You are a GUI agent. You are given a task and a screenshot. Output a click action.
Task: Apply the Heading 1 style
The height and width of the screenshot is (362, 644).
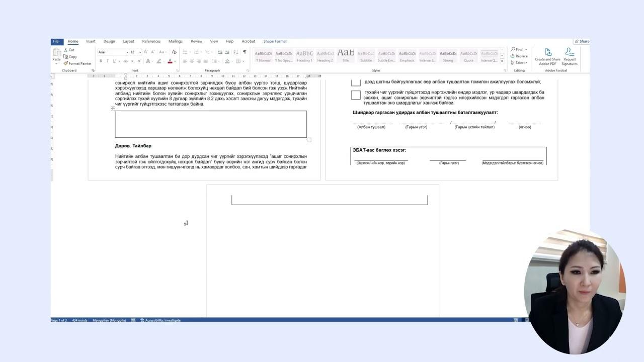point(304,55)
